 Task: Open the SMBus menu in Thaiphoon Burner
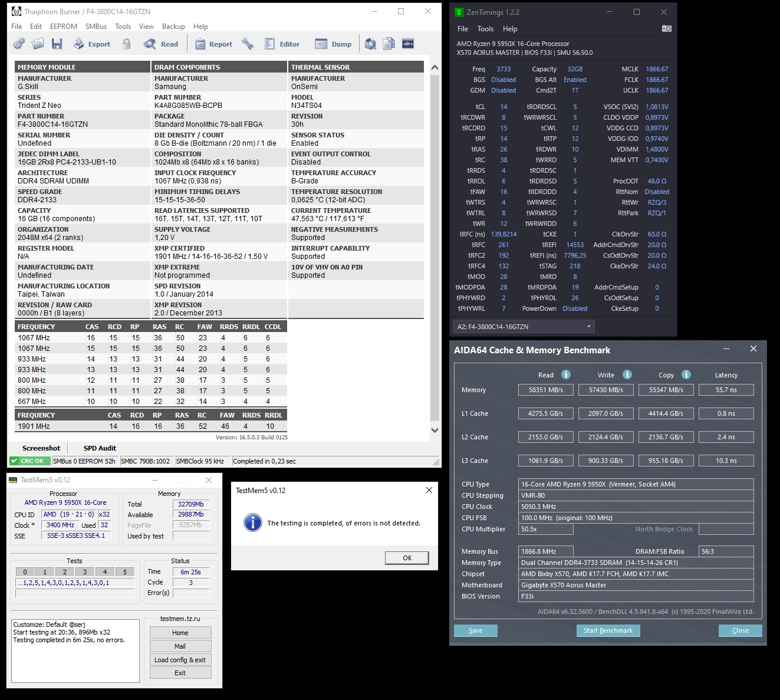click(x=96, y=27)
